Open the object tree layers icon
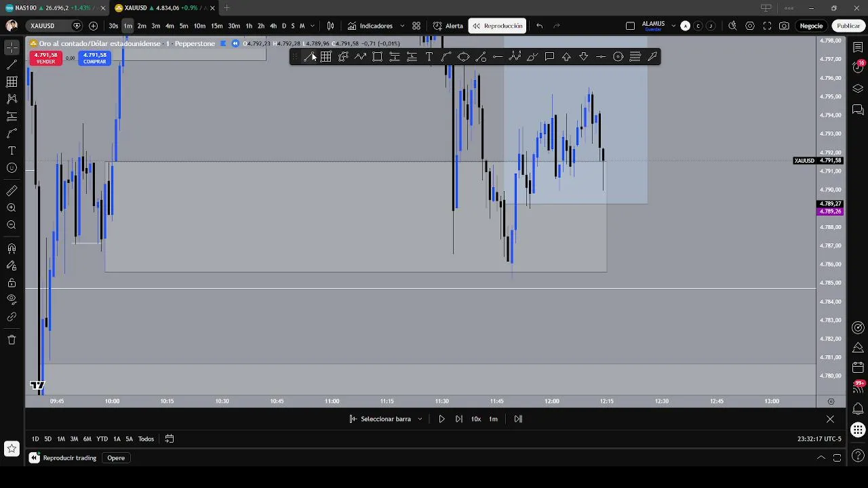Image resolution: width=868 pixels, height=488 pixels. pyautogui.click(x=858, y=89)
